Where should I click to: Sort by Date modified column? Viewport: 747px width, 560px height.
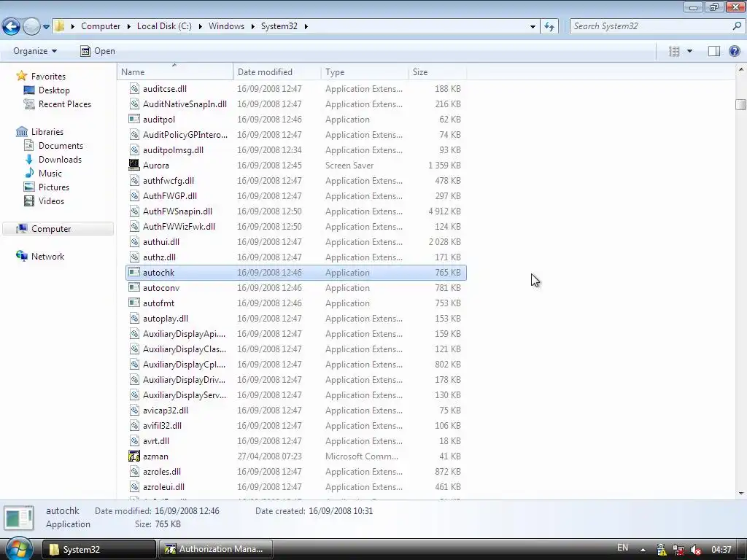tap(277, 72)
